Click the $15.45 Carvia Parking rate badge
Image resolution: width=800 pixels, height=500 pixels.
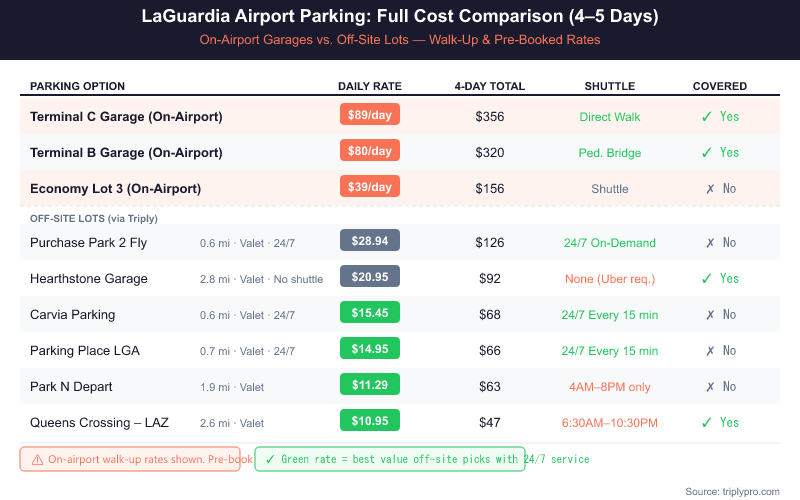point(370,313)
